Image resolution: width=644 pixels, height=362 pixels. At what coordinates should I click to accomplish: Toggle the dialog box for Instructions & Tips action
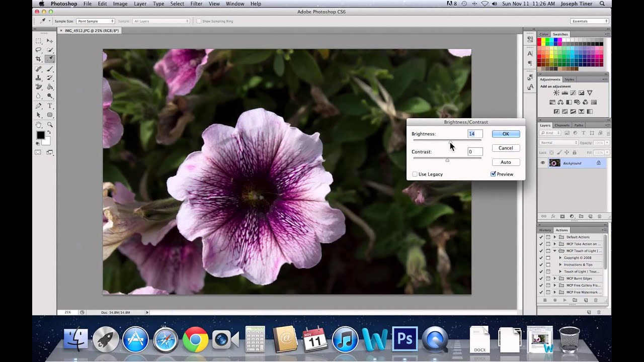point(548,264)
